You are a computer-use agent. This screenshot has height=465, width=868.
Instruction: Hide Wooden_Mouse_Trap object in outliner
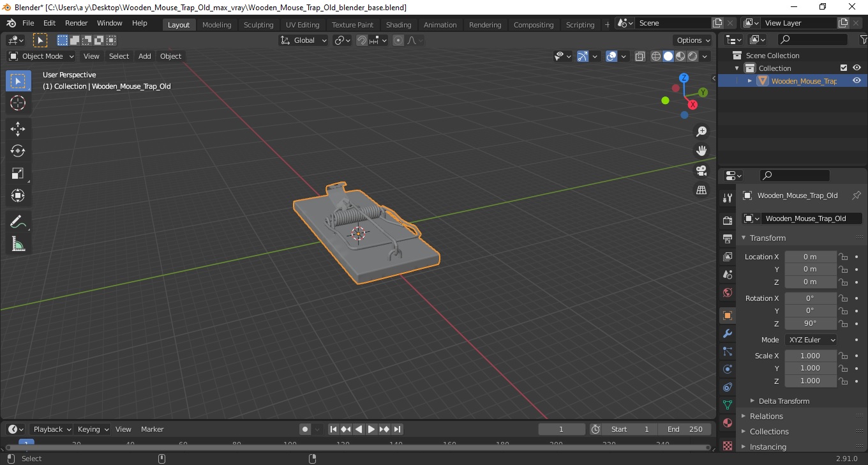(857, 80)
